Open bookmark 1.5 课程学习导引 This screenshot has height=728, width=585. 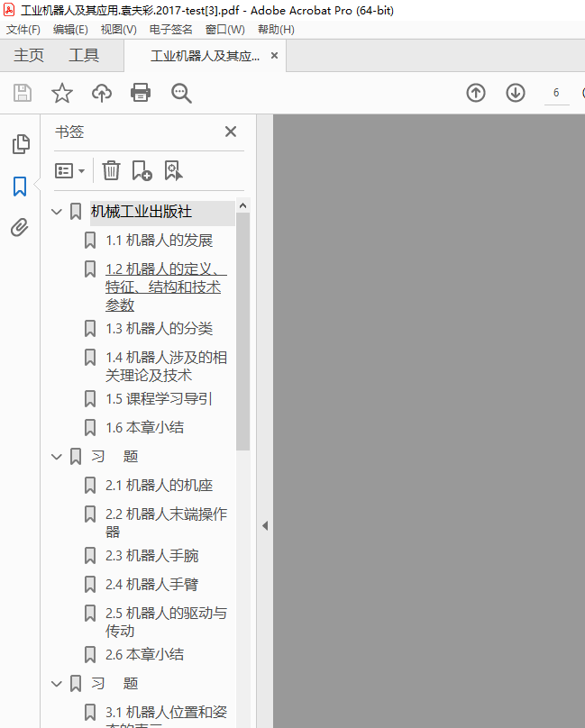pyautogui.click(x=159, y=399)
